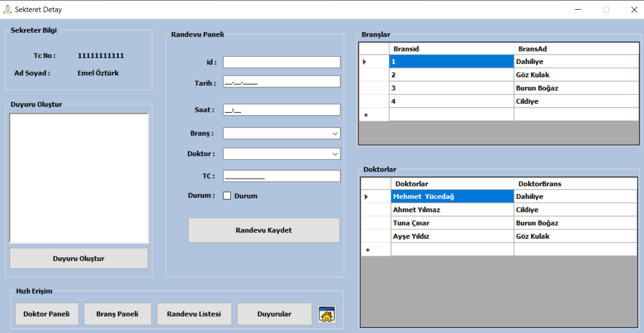
Task: Open the Branş Paneli
Action: point(117,314)
